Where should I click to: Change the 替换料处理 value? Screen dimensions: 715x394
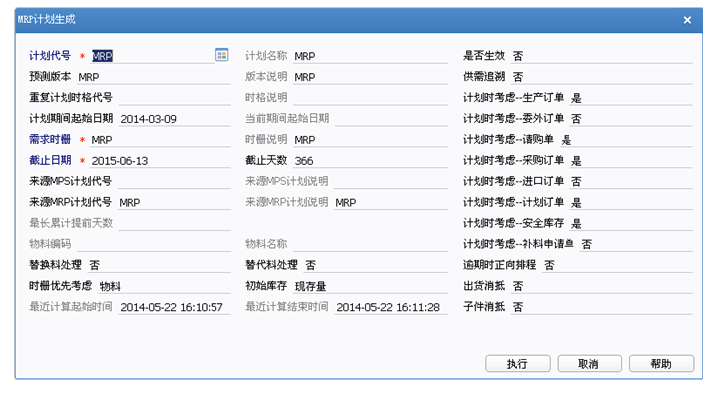pyautogui.click(x=159, y=265)
